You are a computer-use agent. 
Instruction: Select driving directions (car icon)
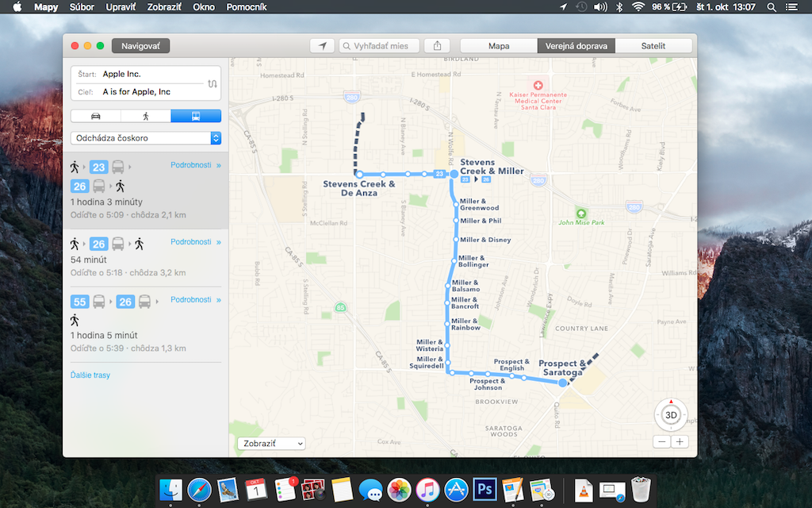(x=96, y=116)
